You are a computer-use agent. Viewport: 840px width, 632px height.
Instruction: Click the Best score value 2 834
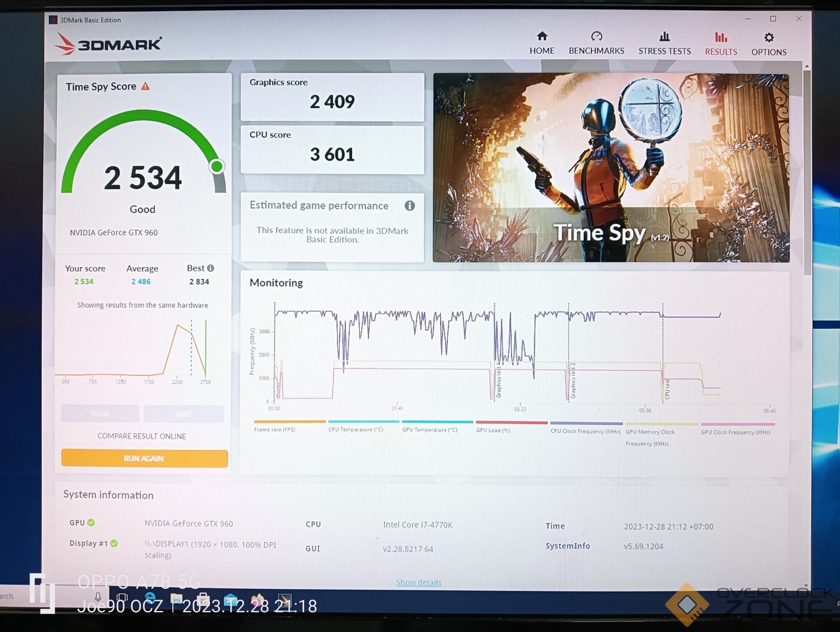[199, 281]
